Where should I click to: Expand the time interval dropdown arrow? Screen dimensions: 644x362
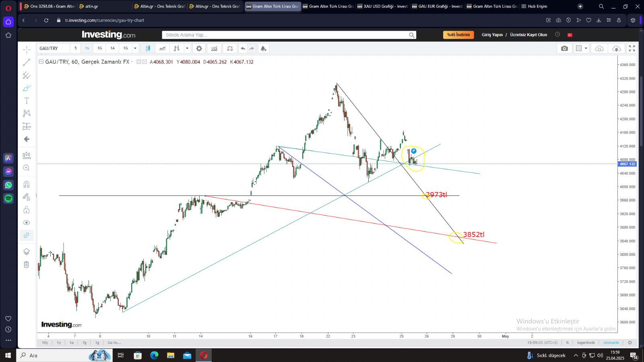pyautogui.click(x=135, y=48)
